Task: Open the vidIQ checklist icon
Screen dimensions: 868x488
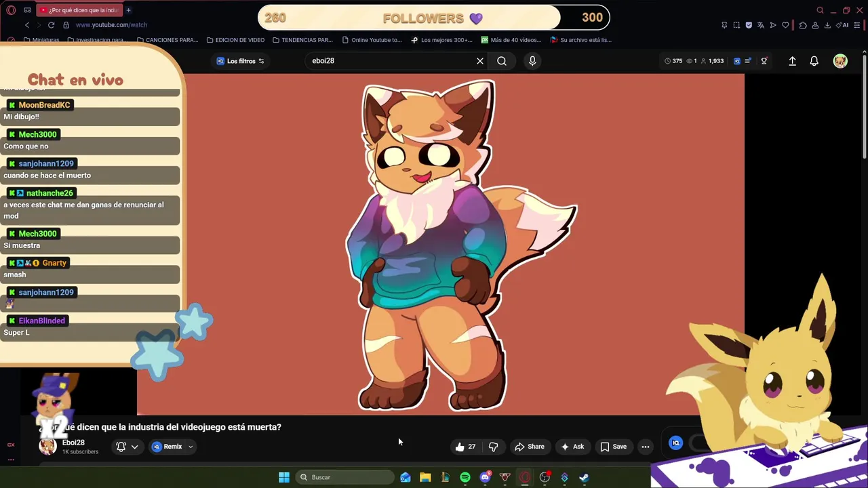Action: (x=748, y=61)
